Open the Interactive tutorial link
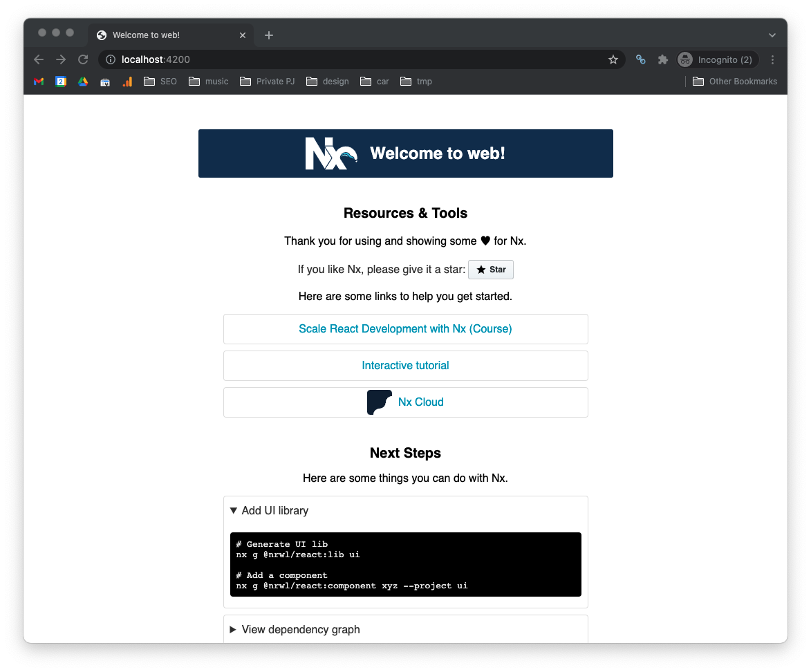Image resolution: width=811 pixels, height=672 pixels. pos(405,366)
